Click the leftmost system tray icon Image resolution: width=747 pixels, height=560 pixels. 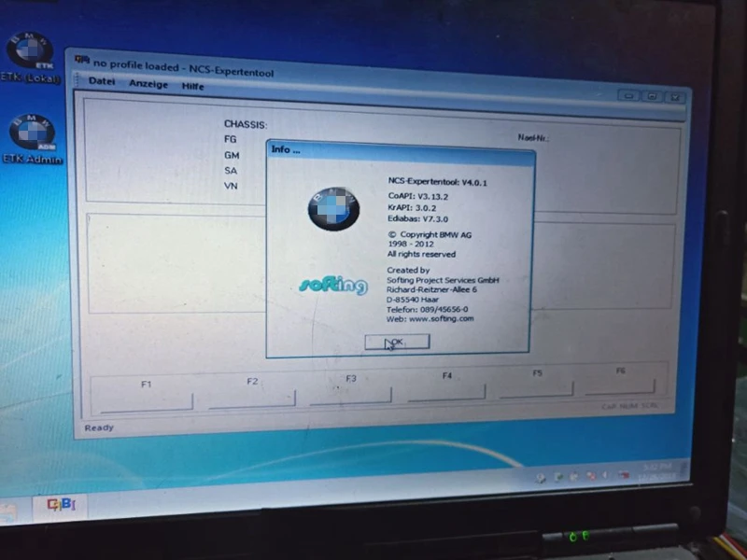541,478
